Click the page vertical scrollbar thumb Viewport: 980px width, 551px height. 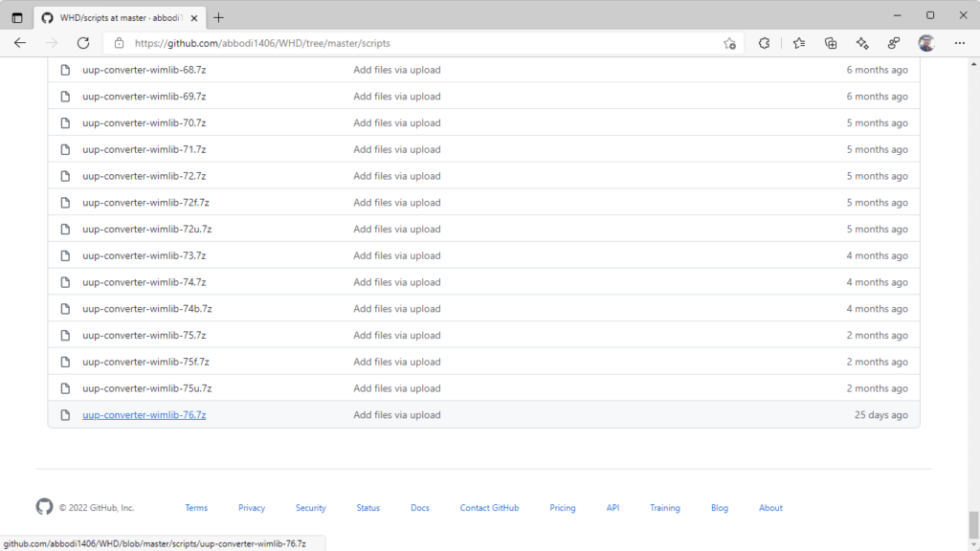973,524
